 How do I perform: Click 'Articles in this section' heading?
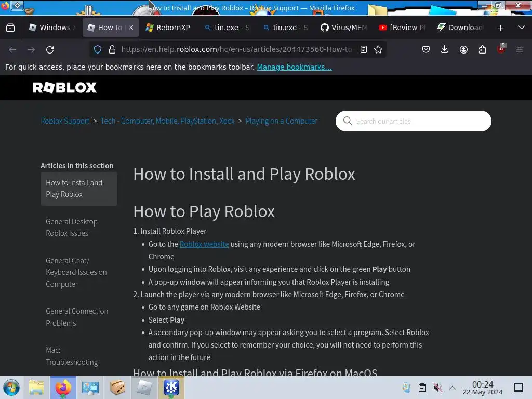coord(77,166)
